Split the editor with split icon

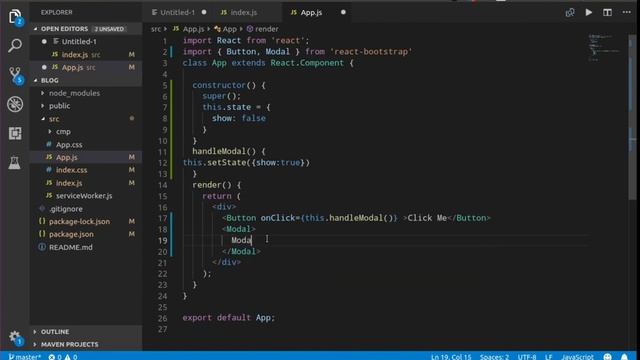[607, 12]
